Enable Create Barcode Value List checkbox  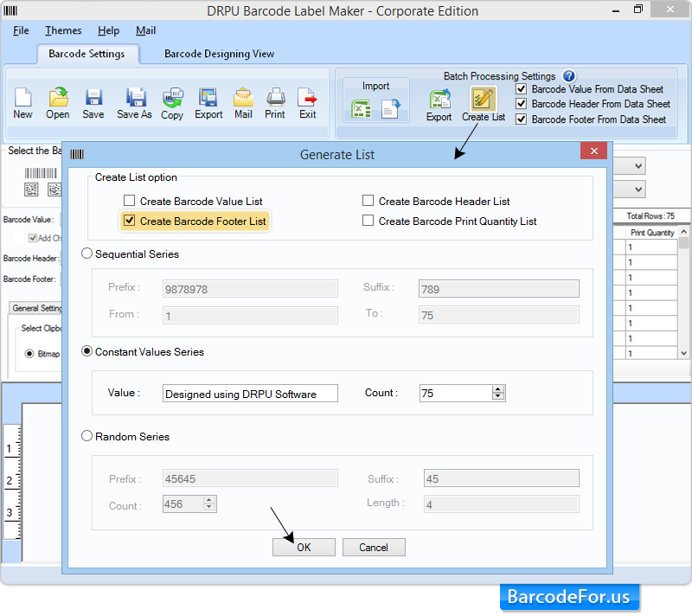[129, 201]
